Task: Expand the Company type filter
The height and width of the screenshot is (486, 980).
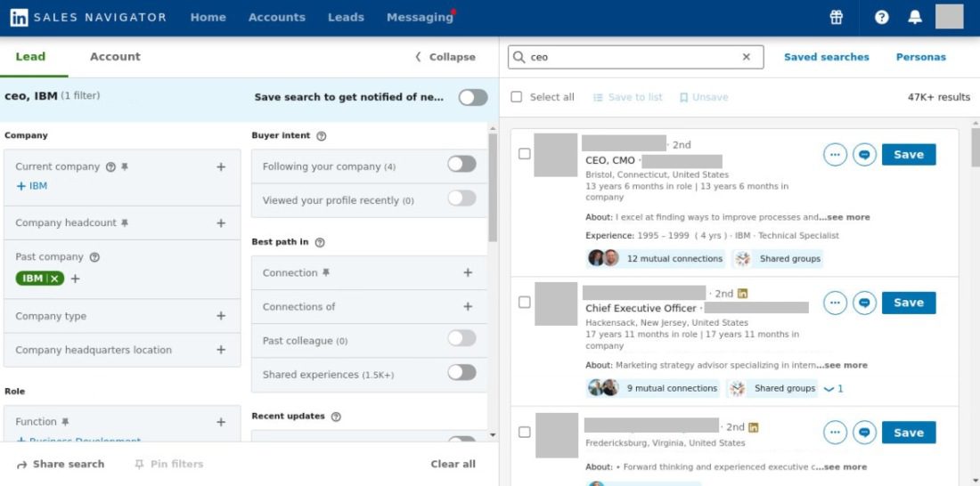Action: point(221,316)
